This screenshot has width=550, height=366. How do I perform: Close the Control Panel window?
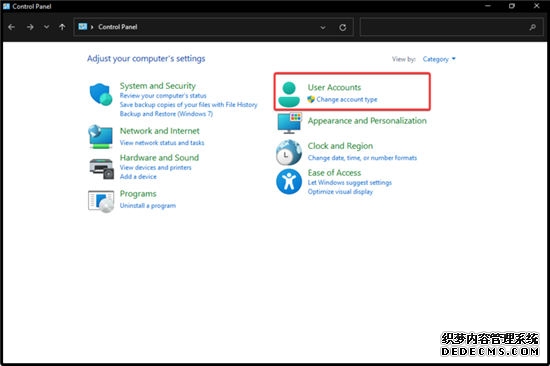pos(537,6)
